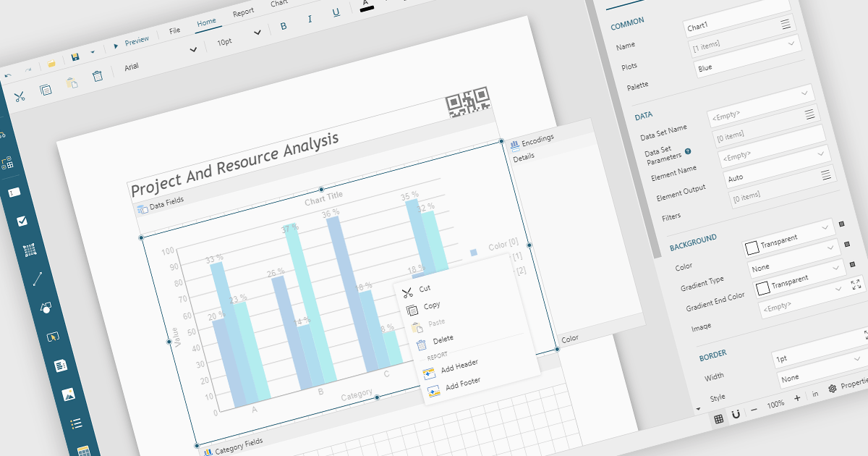Switch to the Home tab

(x=206, y=22)
